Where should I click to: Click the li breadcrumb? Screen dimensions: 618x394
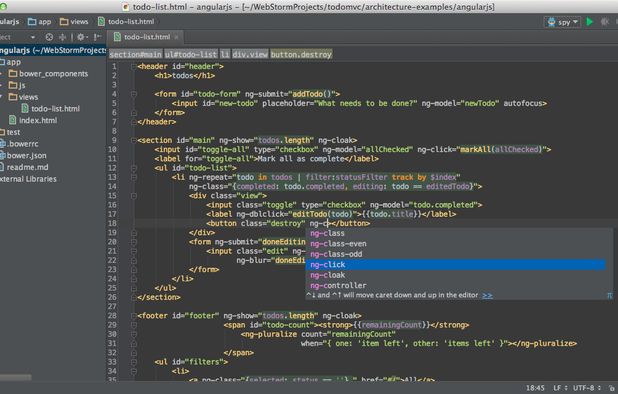225,54
